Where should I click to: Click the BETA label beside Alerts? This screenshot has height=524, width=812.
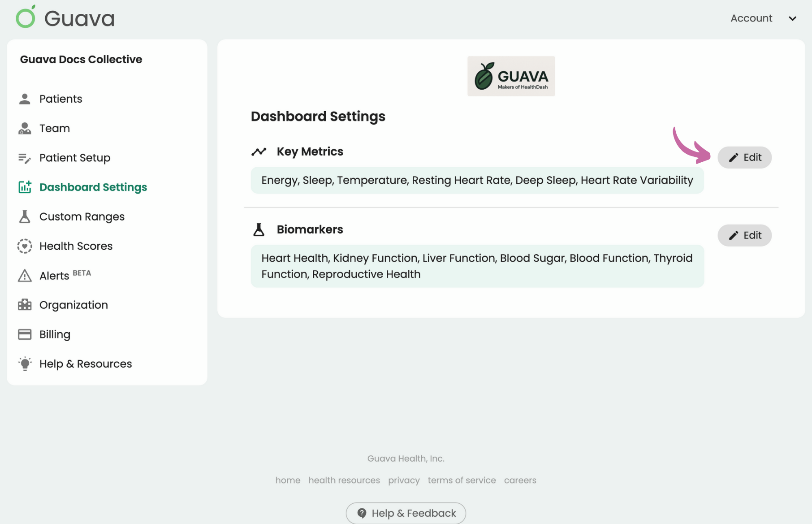(x=82, y=273)
